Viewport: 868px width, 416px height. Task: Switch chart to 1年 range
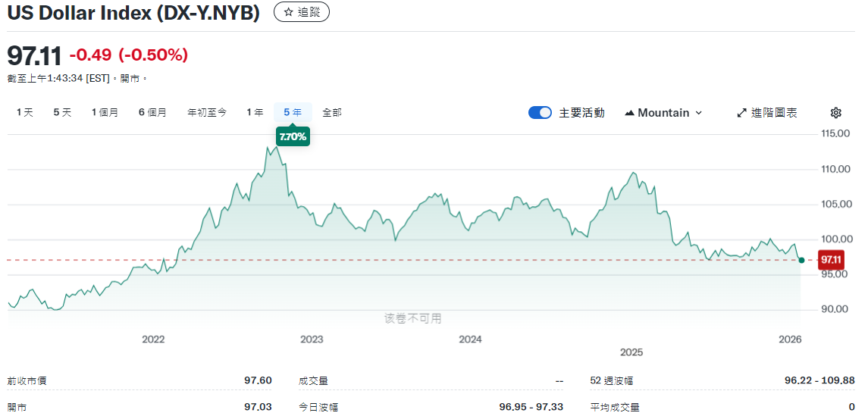click(255, 112)
